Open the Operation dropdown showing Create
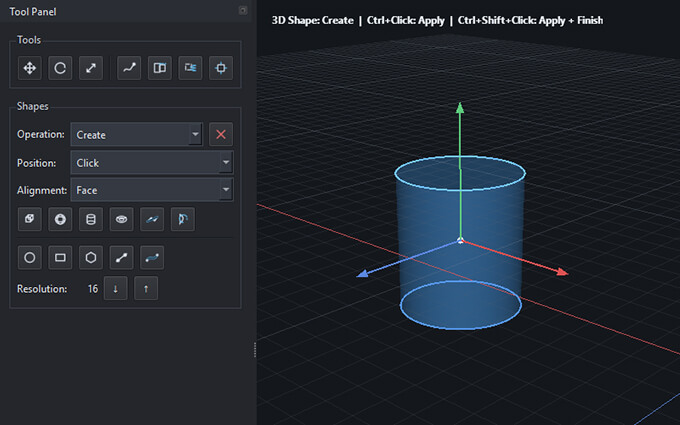680x425 pixels. (x=136, y=135)
